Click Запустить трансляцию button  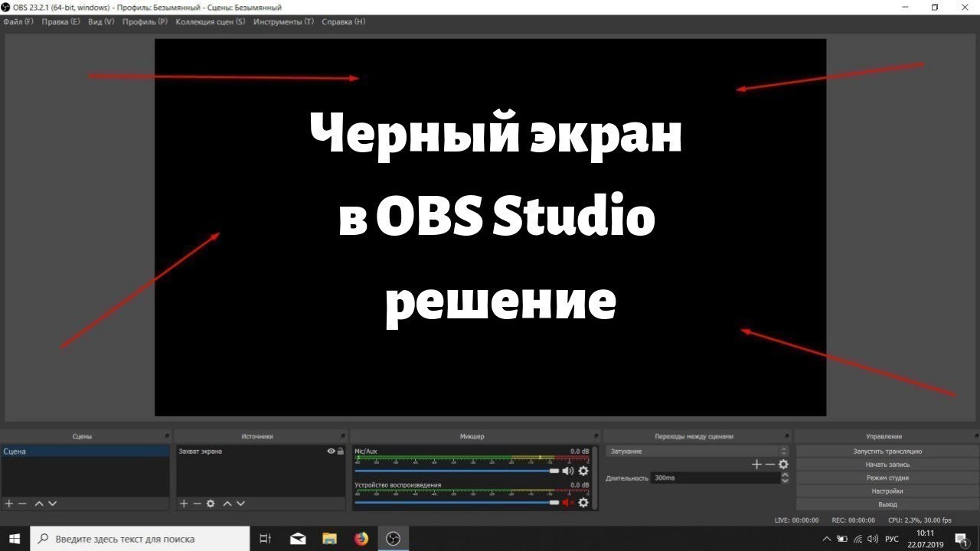[887, 452]
